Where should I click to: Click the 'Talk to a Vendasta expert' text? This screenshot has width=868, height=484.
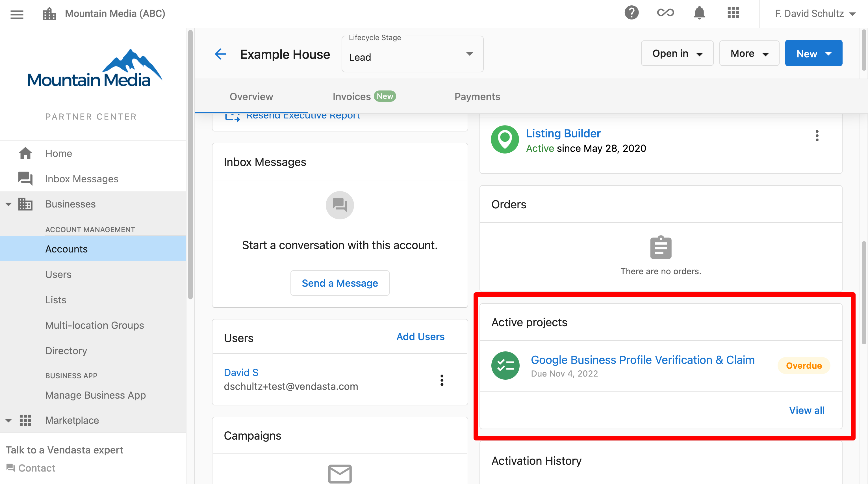click(x=64, y=450)
